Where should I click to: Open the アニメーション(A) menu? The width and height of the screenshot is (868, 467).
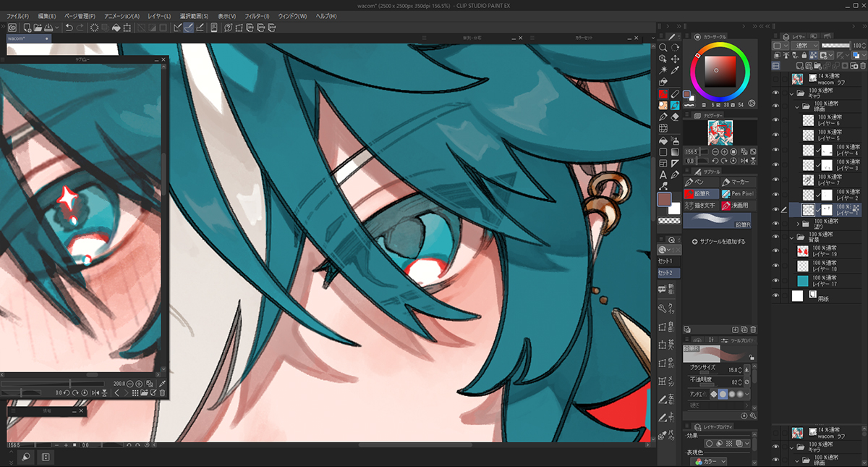pyautogui.click(x=122, y=16)
